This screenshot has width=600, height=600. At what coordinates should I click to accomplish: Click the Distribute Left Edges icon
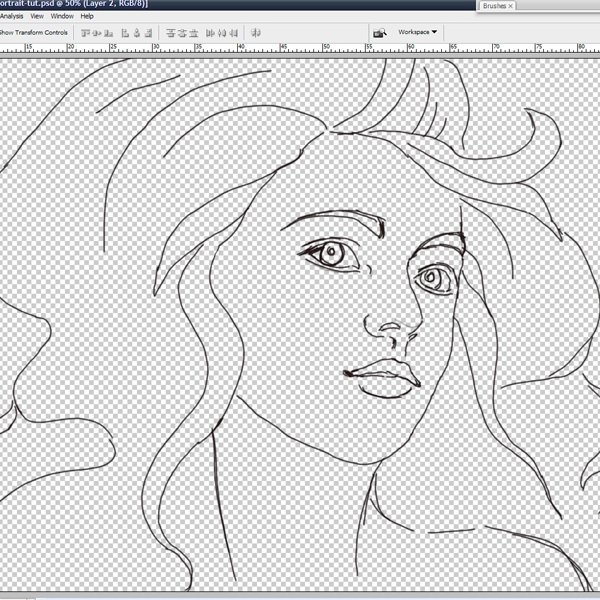pyautogui.click(x=212, y=32)
